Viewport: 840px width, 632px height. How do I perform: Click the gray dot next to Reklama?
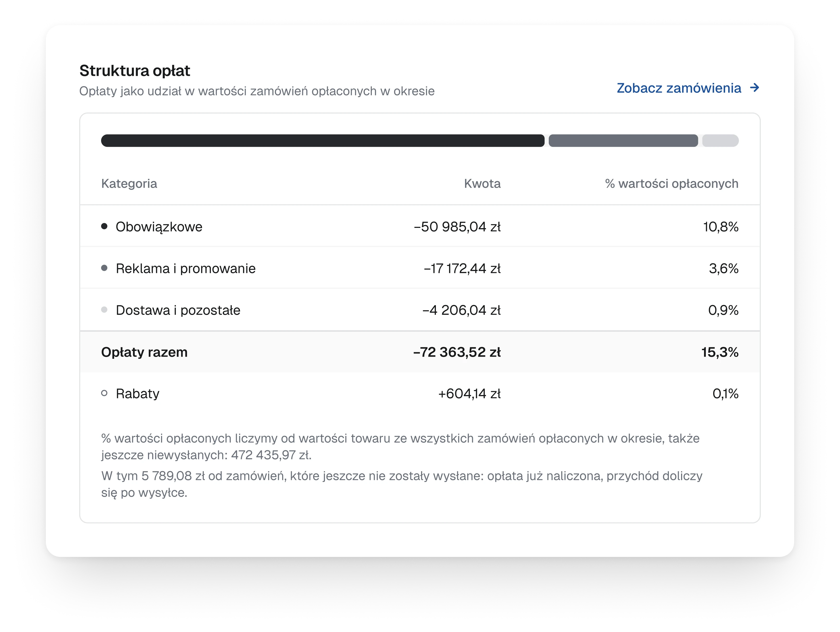pos(104,268)
